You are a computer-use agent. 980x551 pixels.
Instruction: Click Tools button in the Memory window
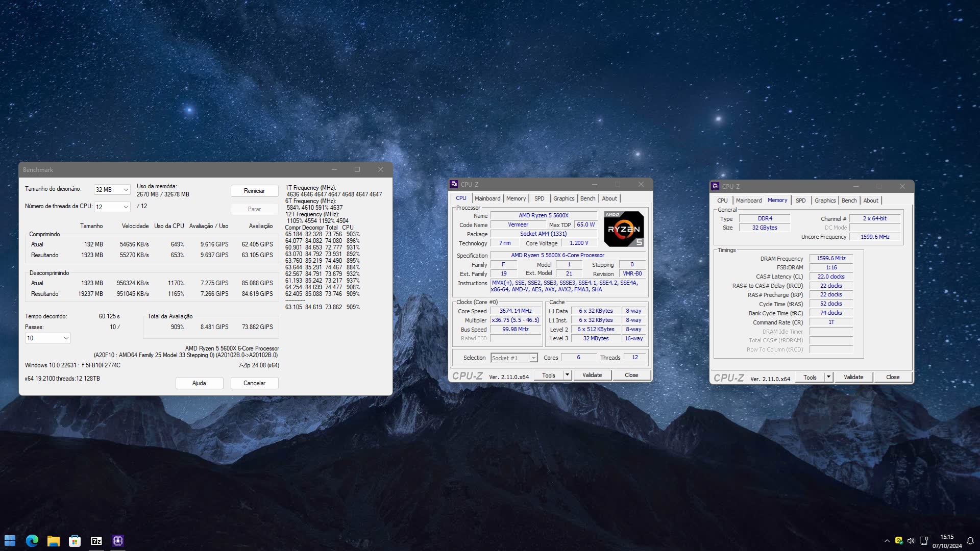point(810,377)
